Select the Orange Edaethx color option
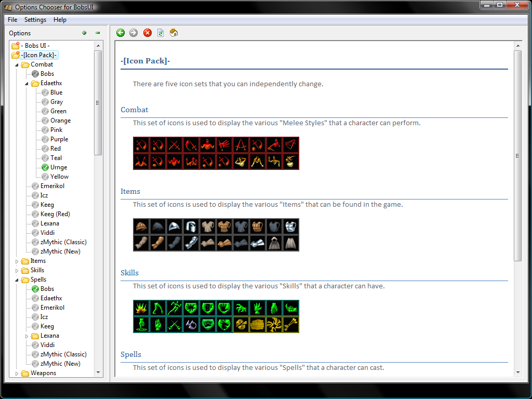Image resolution: width=532 pixels, height=399 pixels. click(60, 121)
